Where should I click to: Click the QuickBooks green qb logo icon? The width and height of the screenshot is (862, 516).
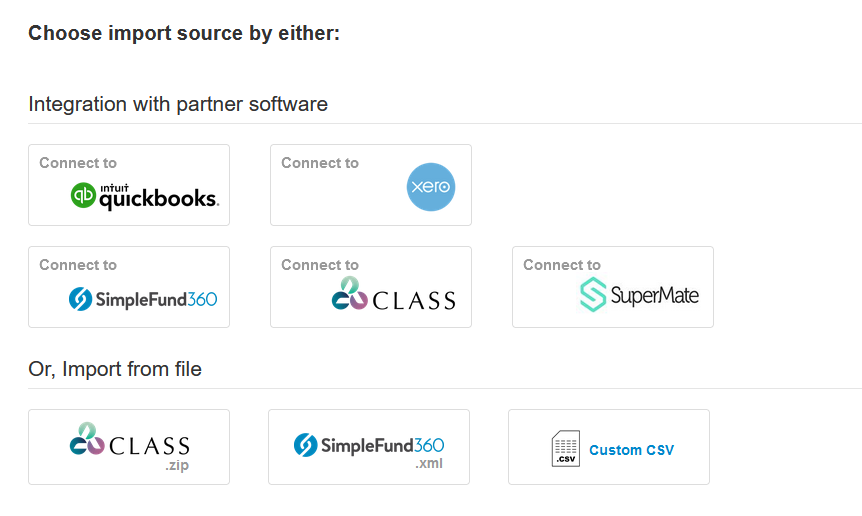83,196
